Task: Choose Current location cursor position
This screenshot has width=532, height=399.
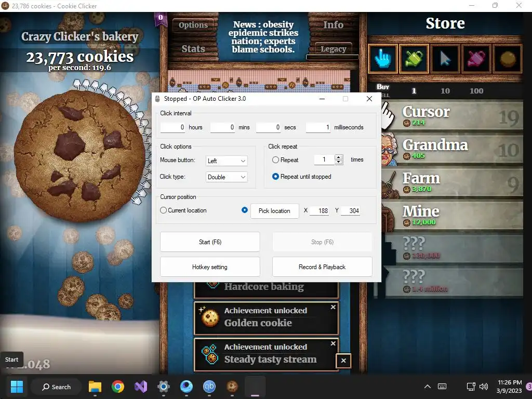Action: coord(163,210)
